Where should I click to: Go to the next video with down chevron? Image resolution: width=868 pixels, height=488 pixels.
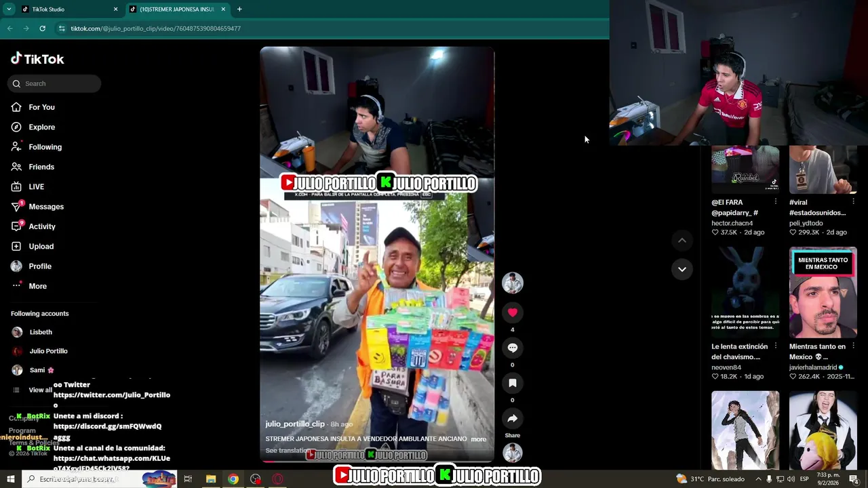pos(682,269)
